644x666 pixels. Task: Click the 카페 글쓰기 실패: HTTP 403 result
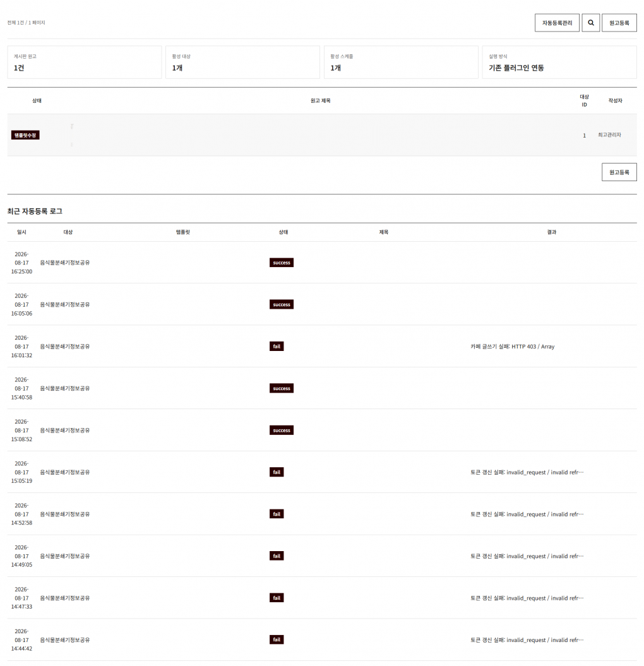512,347
